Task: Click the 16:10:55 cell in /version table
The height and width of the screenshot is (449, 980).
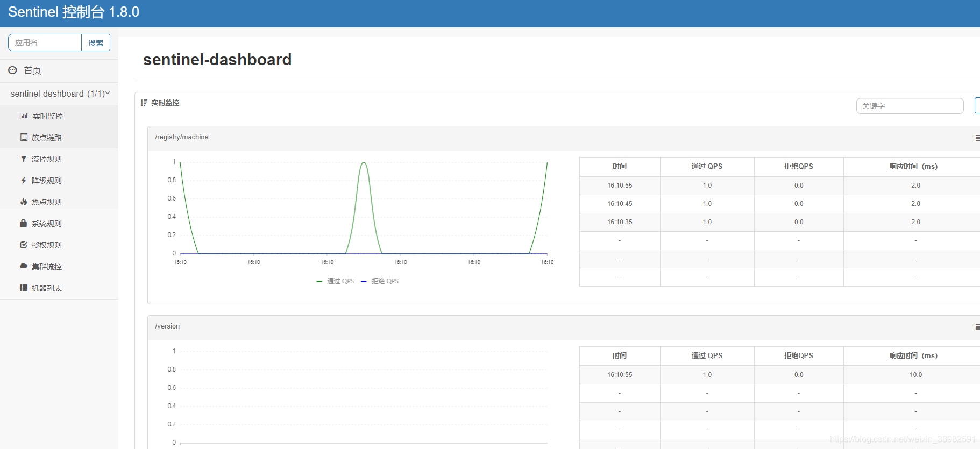Action: click(620, 375)
